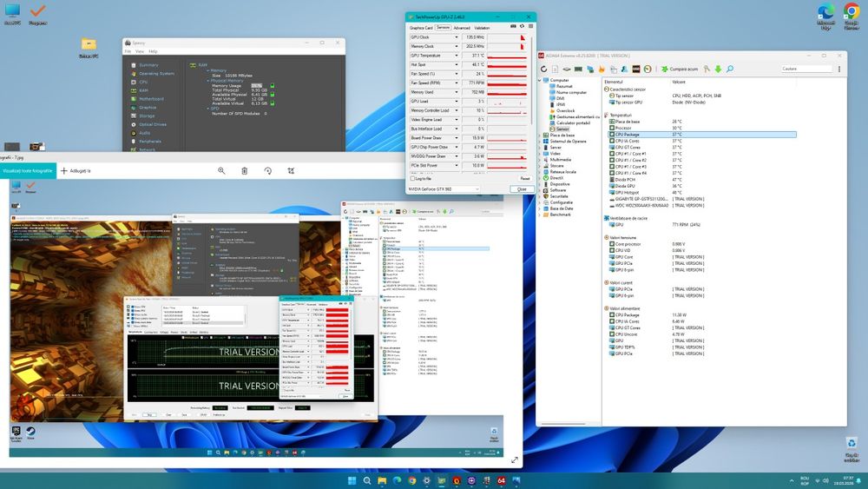Expand Sistemul de Operare node in AIDA64
This screenshot has height=489, width=868.
(x=540, y=142)
